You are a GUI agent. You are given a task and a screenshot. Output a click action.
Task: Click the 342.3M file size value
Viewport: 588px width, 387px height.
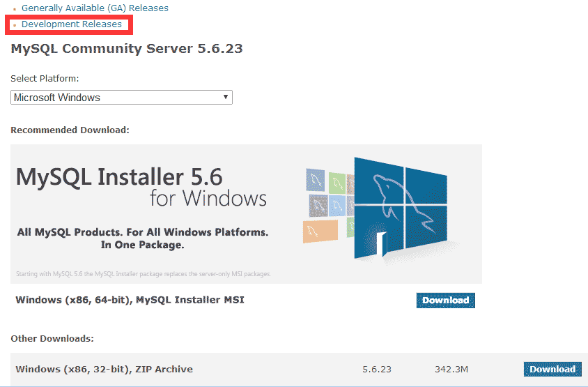(451, 369)
